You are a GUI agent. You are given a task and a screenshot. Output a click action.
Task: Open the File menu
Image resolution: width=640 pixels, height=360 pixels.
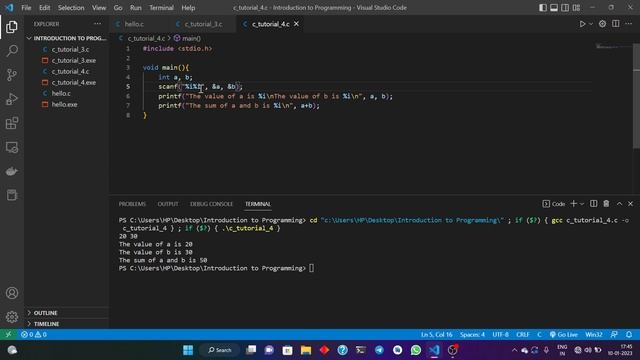(x=26, y=8)
